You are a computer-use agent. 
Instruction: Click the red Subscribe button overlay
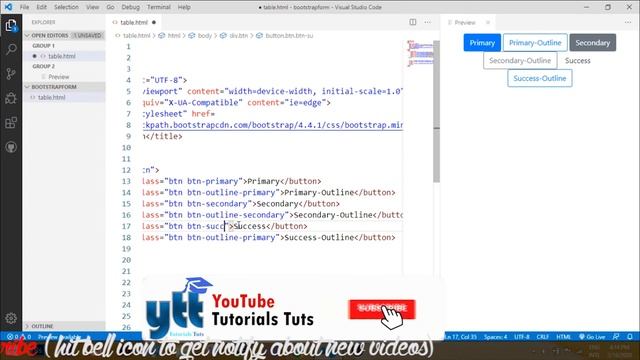(x=382, y=309)
